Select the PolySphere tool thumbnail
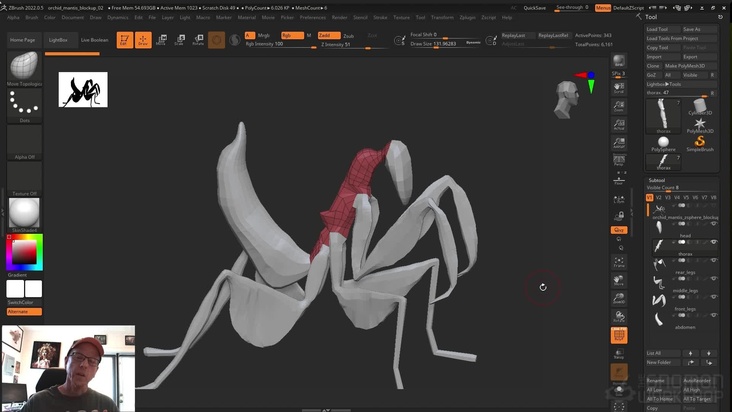The image size is (732, 412). 663,143
